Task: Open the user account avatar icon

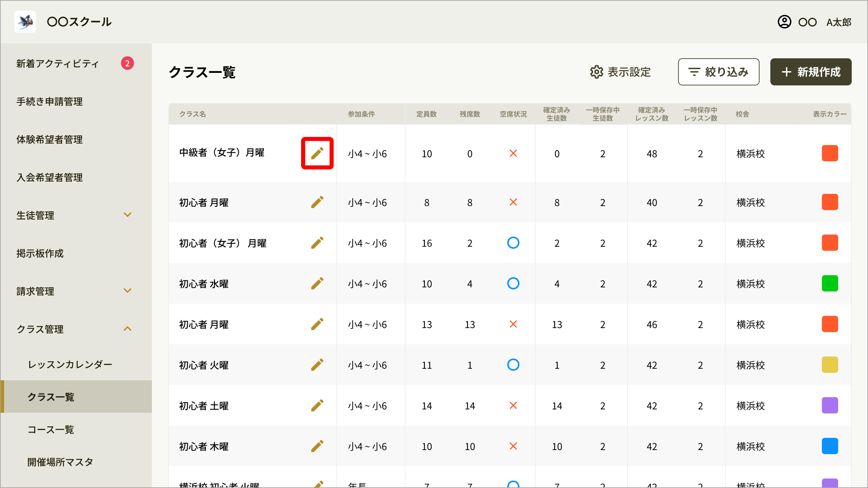Action: [x=784, y=22]
